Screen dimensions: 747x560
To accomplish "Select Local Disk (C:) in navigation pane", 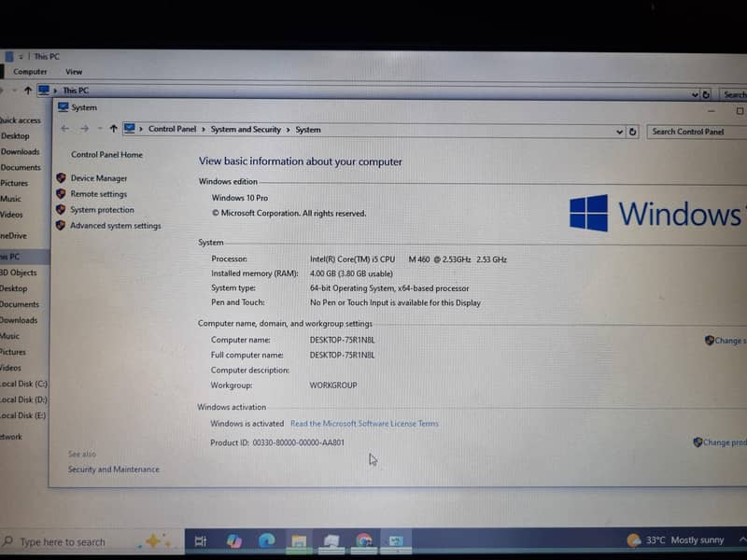I will pyautogui.click(x=23, y=384).
